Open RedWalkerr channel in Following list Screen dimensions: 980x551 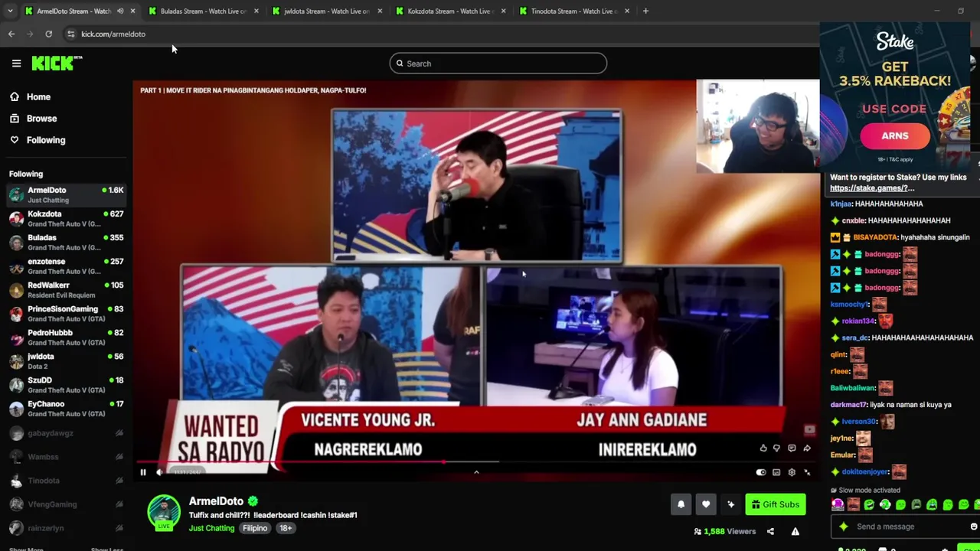[x=67, y=290]
